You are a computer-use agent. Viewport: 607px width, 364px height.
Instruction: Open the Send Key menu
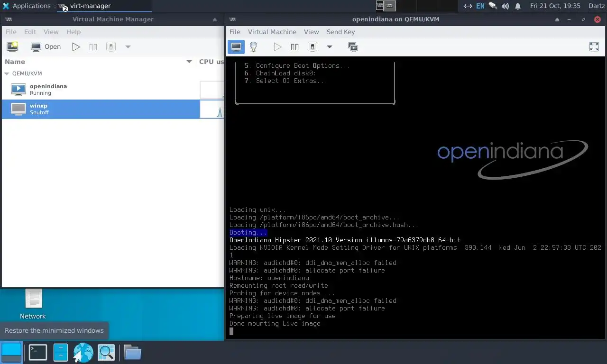coord(340,32)
